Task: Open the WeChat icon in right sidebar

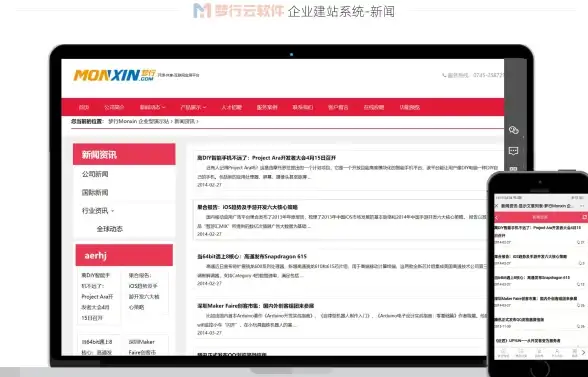Action: [x=513, y=130]
